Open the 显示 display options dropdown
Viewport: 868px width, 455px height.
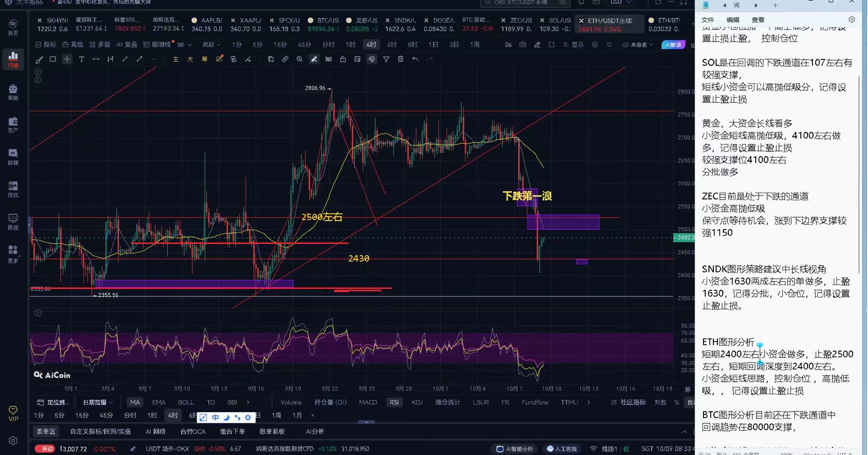click(x=574, y=45)
